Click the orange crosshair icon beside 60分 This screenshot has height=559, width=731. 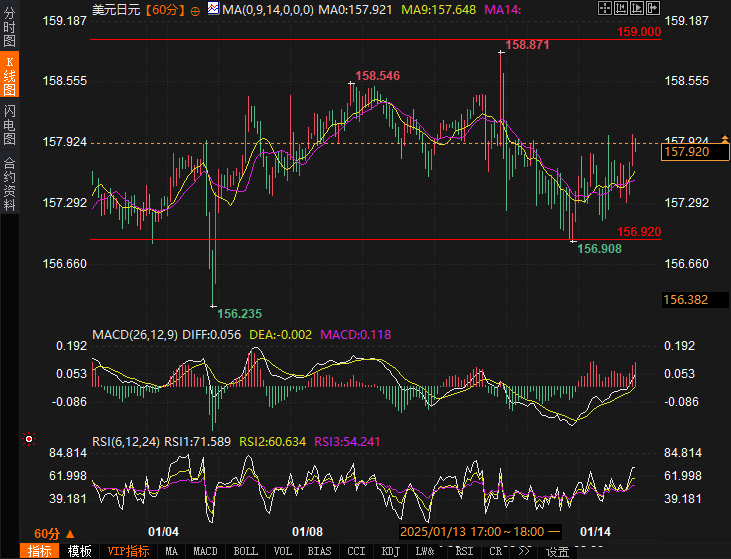coord(195,10)
